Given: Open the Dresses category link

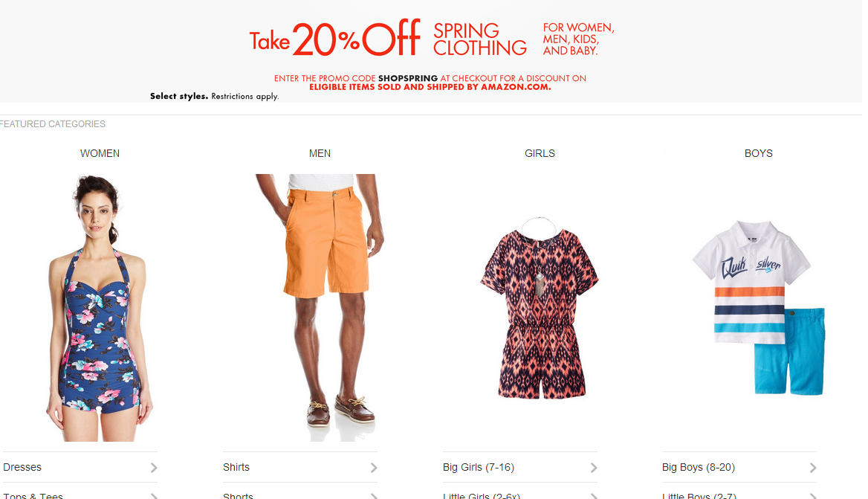Looking at the screenshot, I should pyautogui.click(x=22, y=468).
